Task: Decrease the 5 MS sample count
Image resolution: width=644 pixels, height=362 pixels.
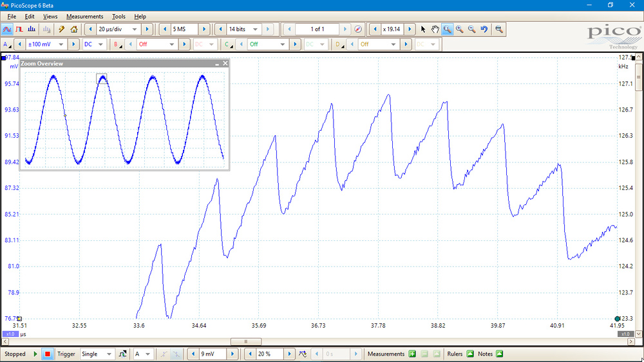Action: (x=165, y=29)
